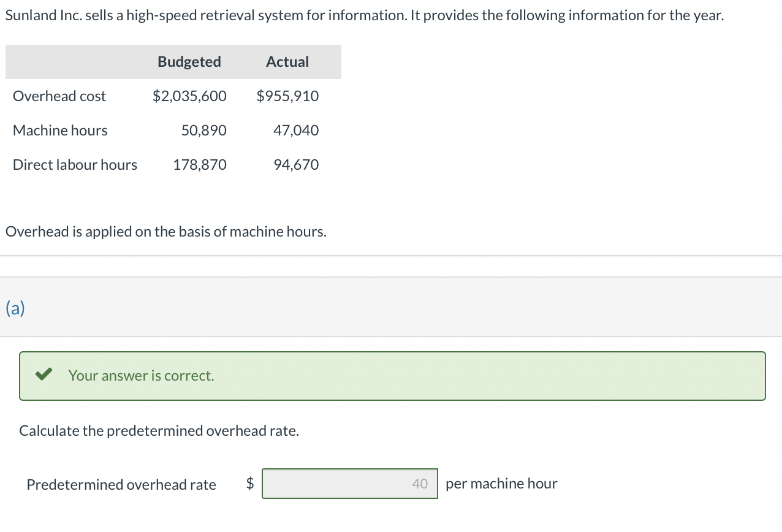This screenshot has width=782, height=532.
Task: Select the Budgeted column header
Action: [189, 61]
